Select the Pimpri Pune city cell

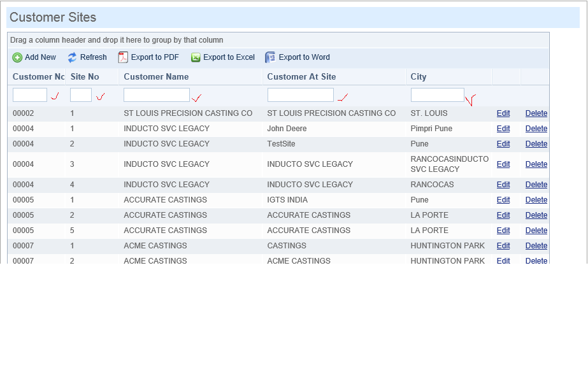click(x=431, y=129)
